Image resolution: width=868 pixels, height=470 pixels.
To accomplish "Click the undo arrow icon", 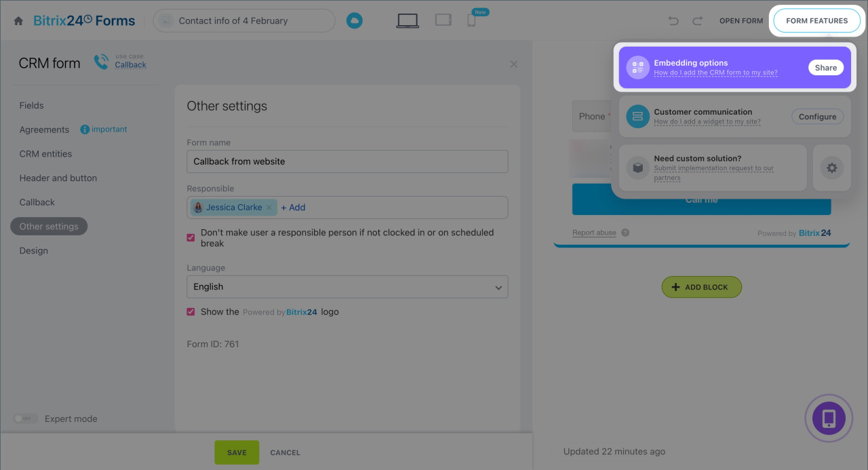I will tap(673, 21).
